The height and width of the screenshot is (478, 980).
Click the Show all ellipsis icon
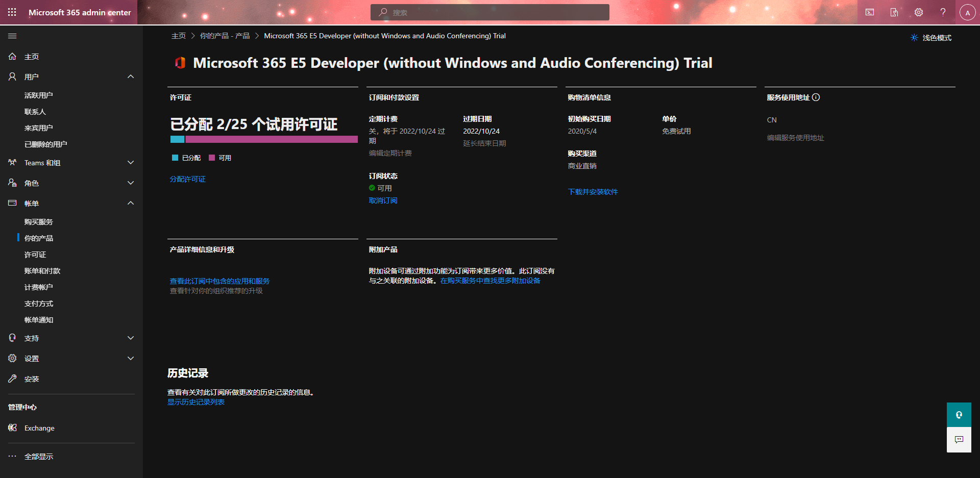[12, 457]
